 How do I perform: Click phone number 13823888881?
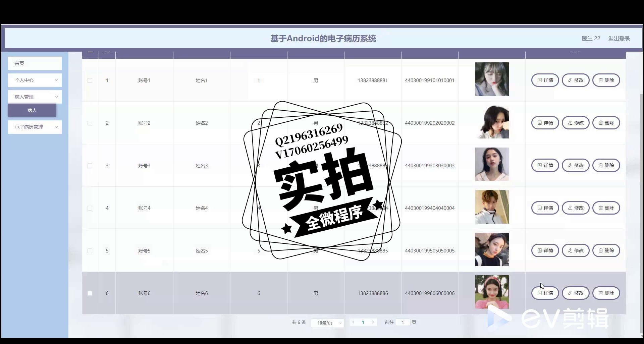[x=373, y=80]
